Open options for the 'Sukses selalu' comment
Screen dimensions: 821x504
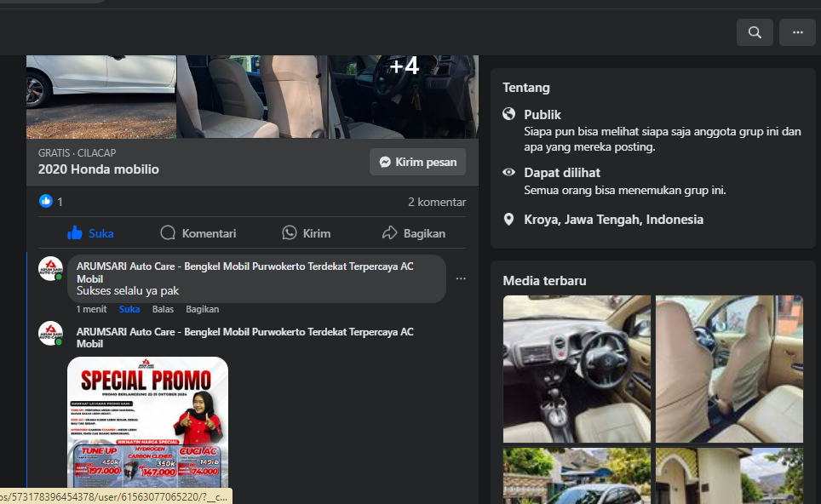461,278
